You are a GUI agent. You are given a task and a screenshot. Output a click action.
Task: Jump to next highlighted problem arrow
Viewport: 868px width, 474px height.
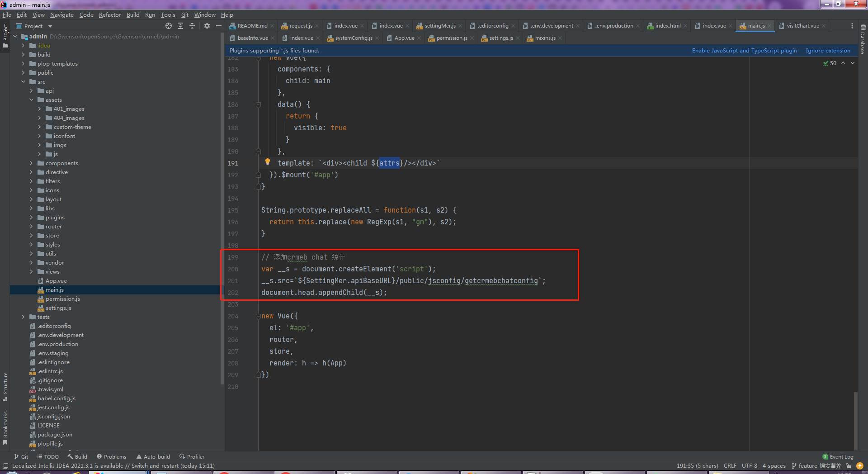853,63
